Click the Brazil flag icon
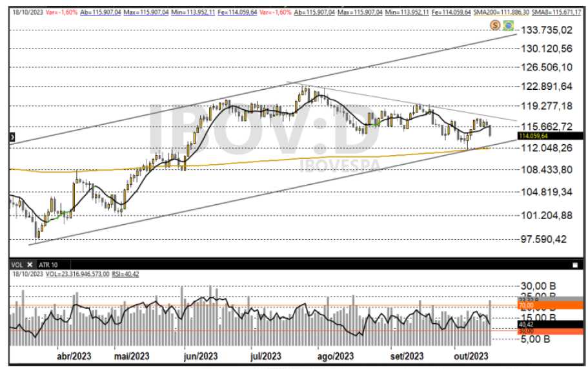The width and height of the screenshot is (588, 369). click(x=508, y=25)
